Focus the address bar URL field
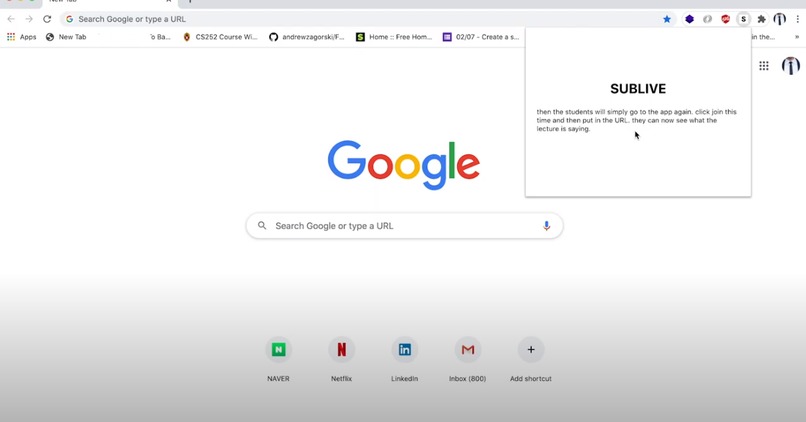 click(x=368, y=19)
